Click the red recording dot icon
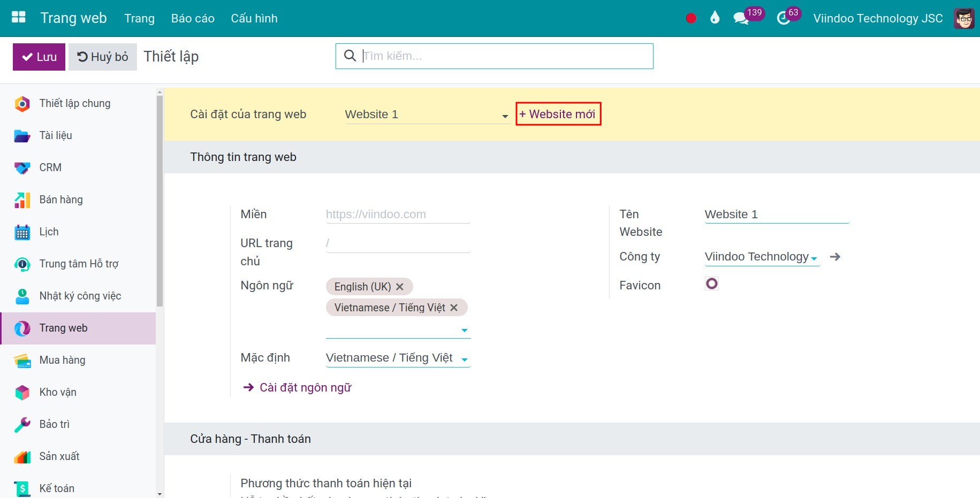 691,18
